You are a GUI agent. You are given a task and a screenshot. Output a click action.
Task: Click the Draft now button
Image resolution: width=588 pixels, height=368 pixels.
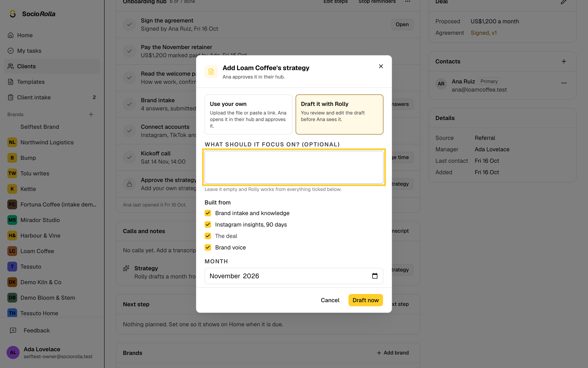tap(365, 300)
